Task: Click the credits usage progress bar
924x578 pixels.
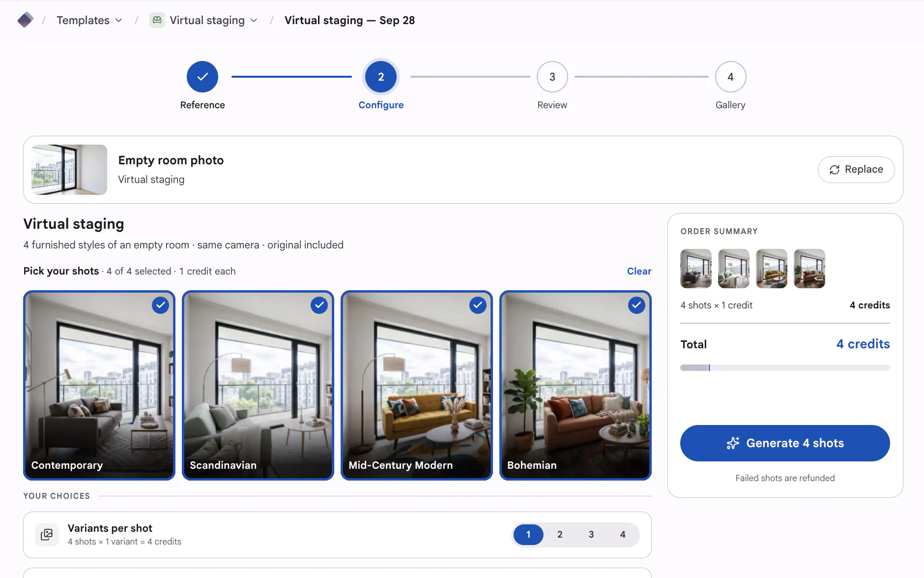Action: click(x=785, y=367)
